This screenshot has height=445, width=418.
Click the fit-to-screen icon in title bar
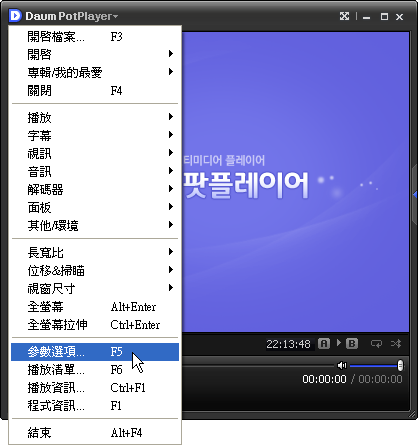point(344,16)
